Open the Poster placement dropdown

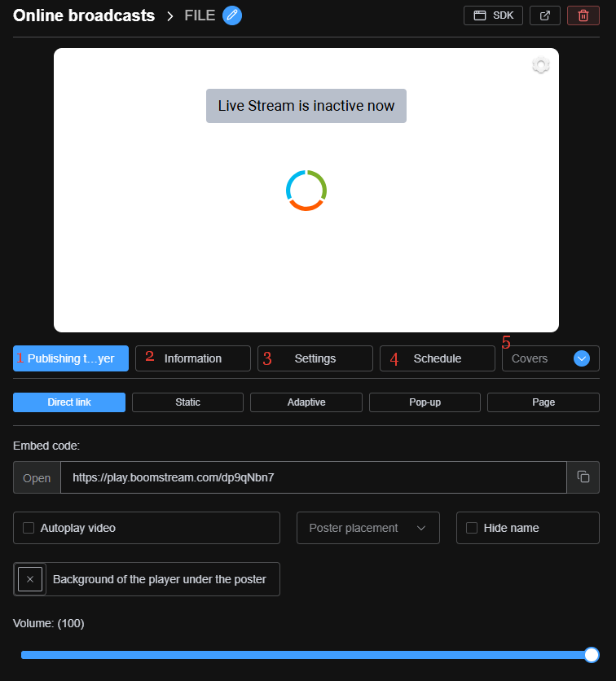point(368,528)
